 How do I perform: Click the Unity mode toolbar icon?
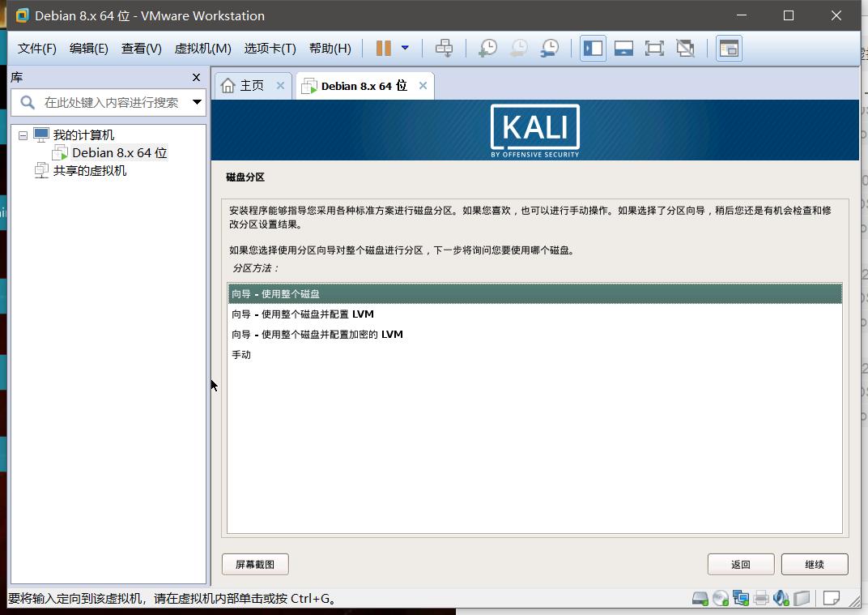[685, 48]
